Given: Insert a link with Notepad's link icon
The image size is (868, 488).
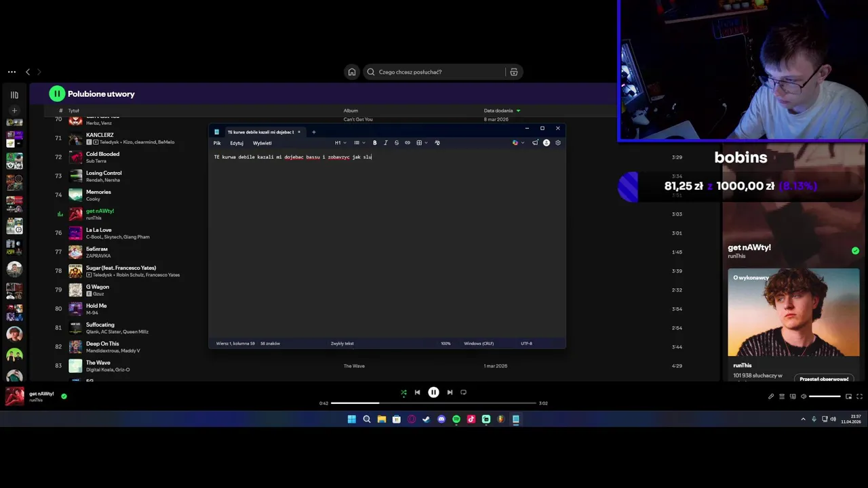Looking at the screenshot, I should (407, 143).
